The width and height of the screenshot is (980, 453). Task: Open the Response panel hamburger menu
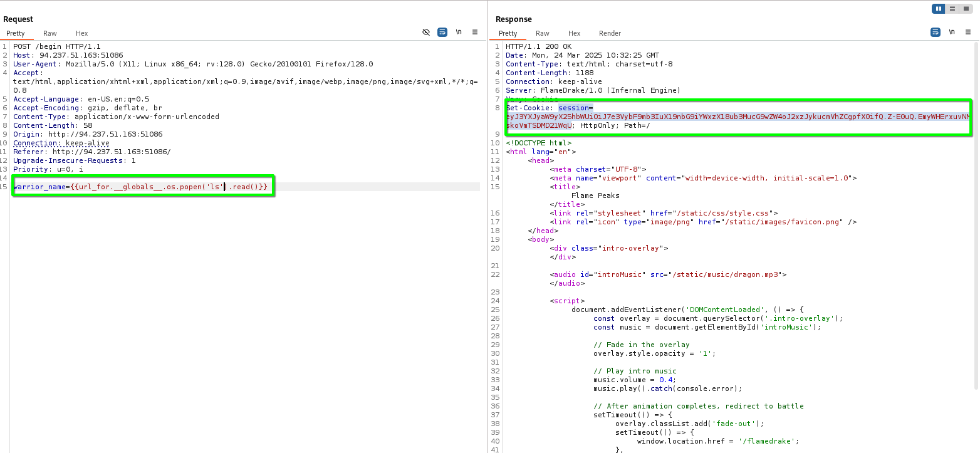[968, 32]
